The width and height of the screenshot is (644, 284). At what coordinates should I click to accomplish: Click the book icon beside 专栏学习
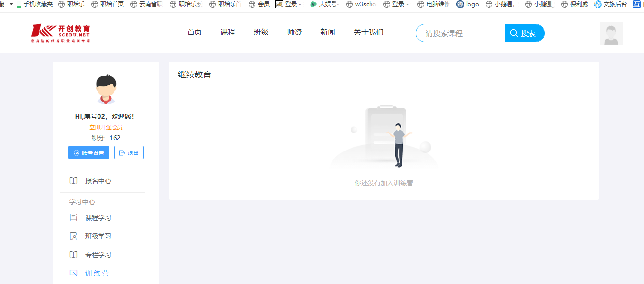point(73,255)
